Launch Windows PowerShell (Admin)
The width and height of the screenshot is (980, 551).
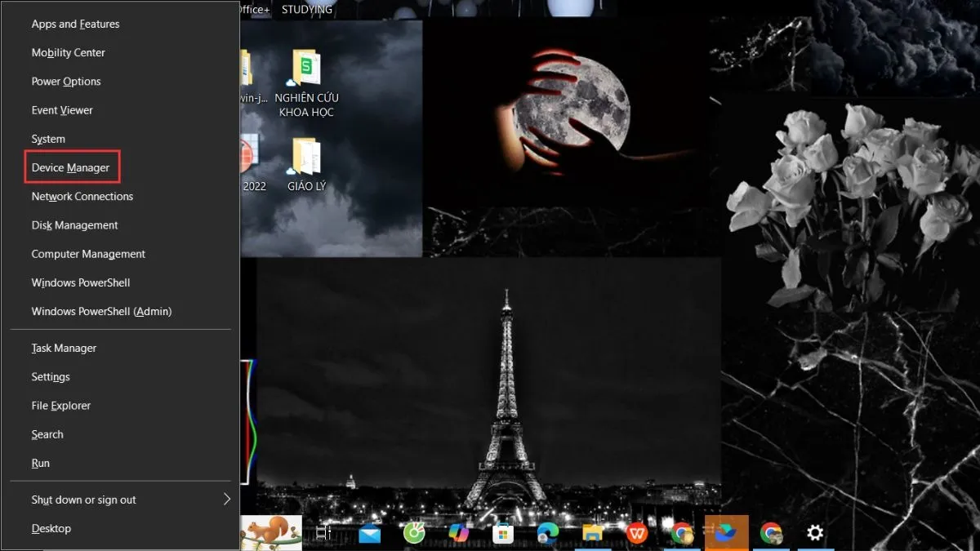(x=101, y=311)
